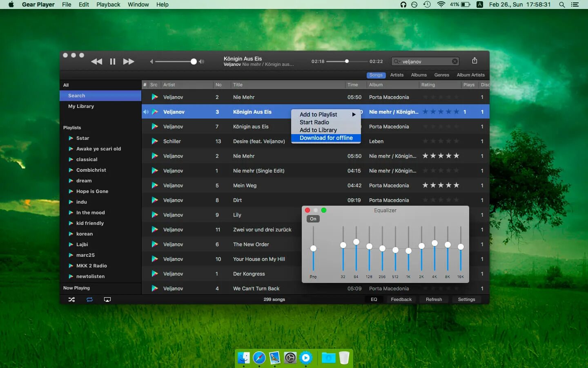
Task: Open the Awake ye scari old playlist
Action: click(x=98, y=149)
